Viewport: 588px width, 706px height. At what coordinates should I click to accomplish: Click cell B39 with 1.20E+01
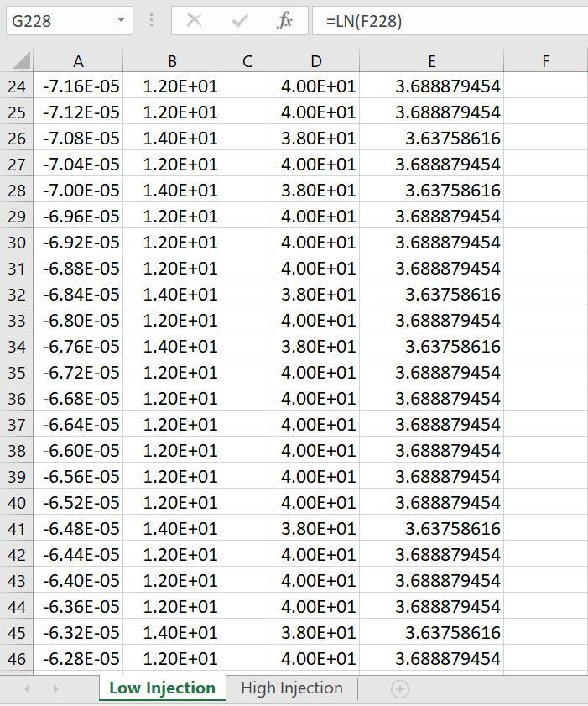click(x=172, y=476)
